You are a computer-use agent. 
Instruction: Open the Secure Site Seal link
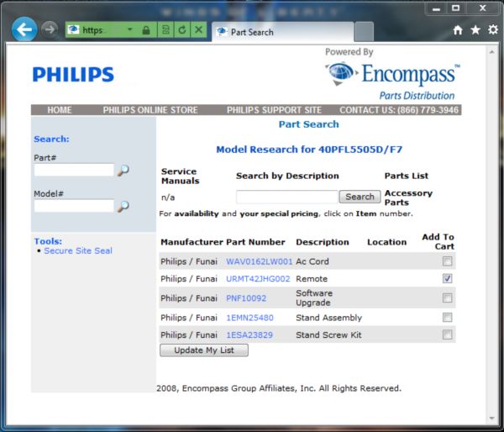point(78,250)
